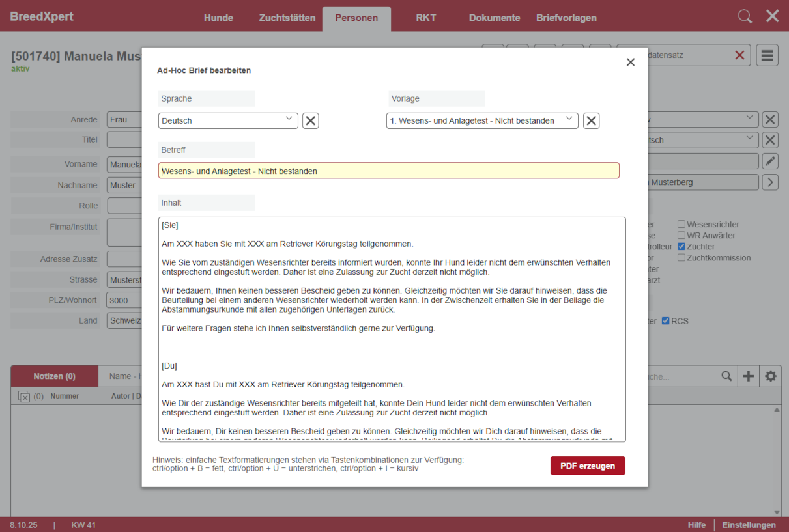The width and height of the screenshot is (789, 532).
Task: Click the pencil edit icon
Action: [770, 161]
